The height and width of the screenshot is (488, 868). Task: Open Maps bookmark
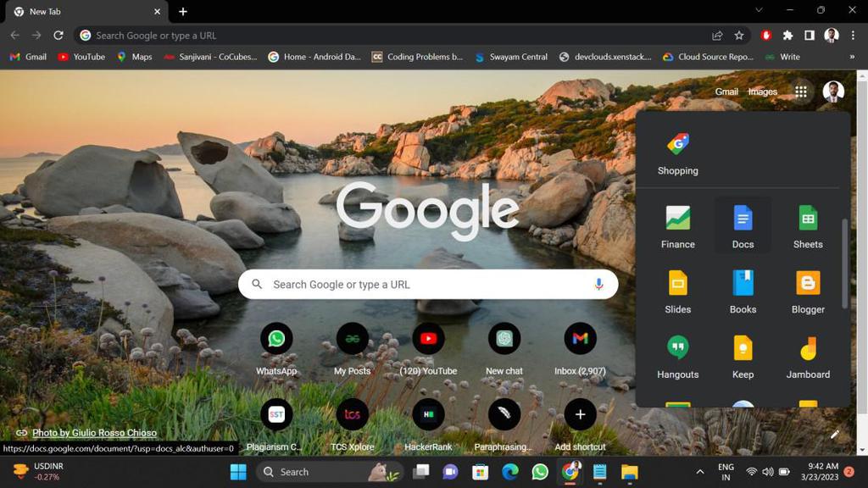[x=135, y=57]
